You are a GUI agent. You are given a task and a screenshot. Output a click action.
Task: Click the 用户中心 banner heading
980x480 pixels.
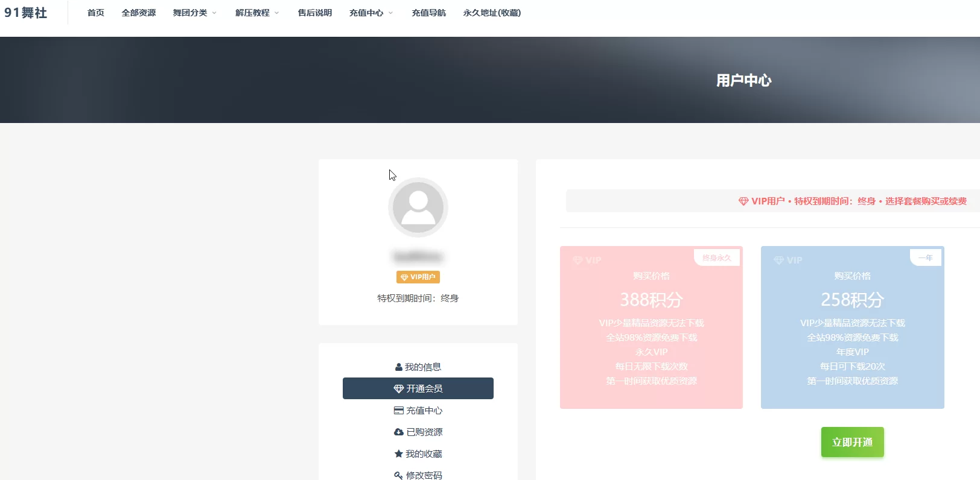744,80
